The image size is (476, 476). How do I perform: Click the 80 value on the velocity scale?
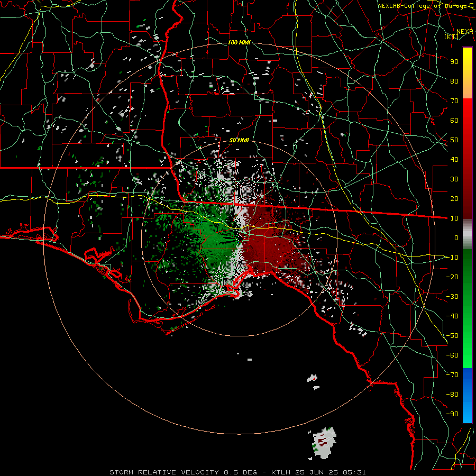point(454,81)
